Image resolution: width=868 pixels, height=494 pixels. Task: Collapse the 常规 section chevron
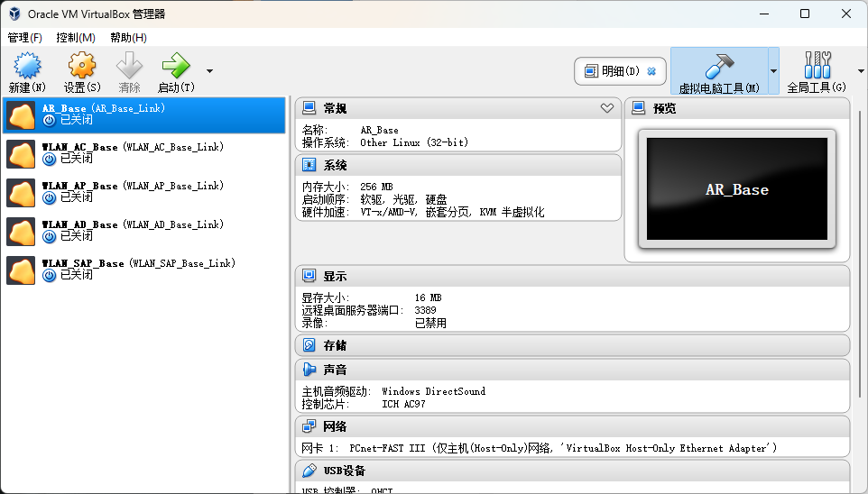click(606, 108)
